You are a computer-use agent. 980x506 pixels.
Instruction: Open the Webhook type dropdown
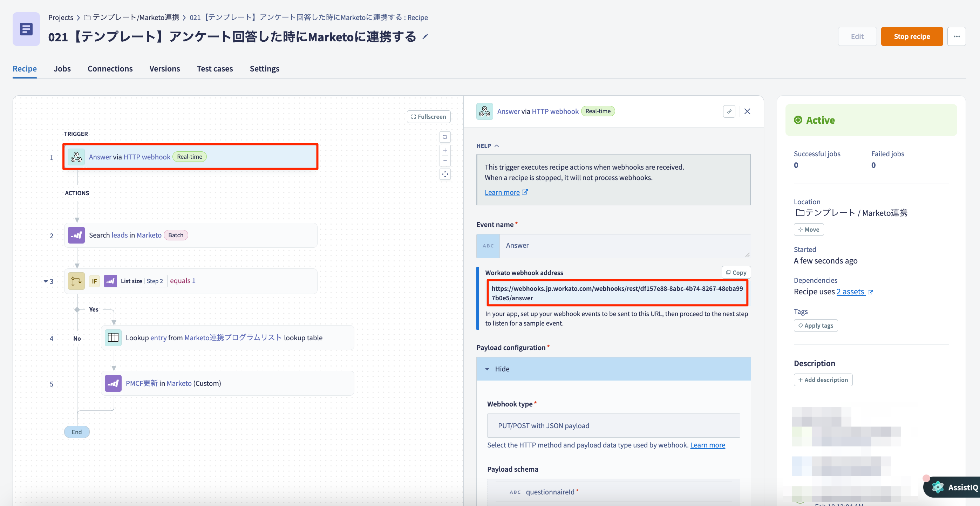(613, 425)
